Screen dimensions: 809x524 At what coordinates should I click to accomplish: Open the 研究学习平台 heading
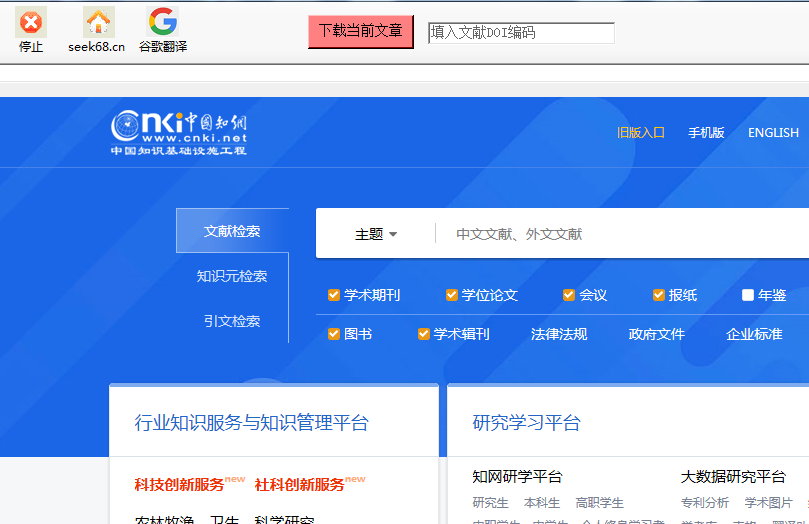pyautogui.click(x=527, y=423)
